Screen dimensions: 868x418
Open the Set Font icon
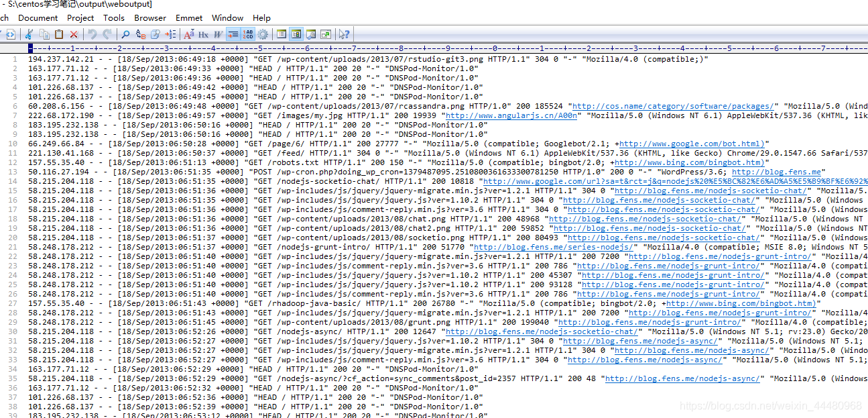(189, 34)
